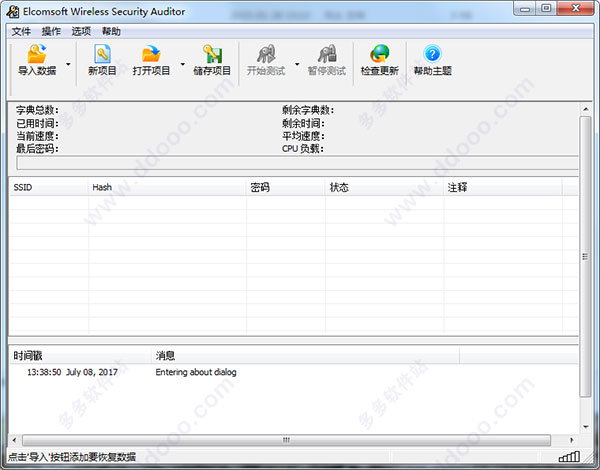This screenshot has width=600, height=470.
Task: Start the attack with 开始测试
Action: 266,59
